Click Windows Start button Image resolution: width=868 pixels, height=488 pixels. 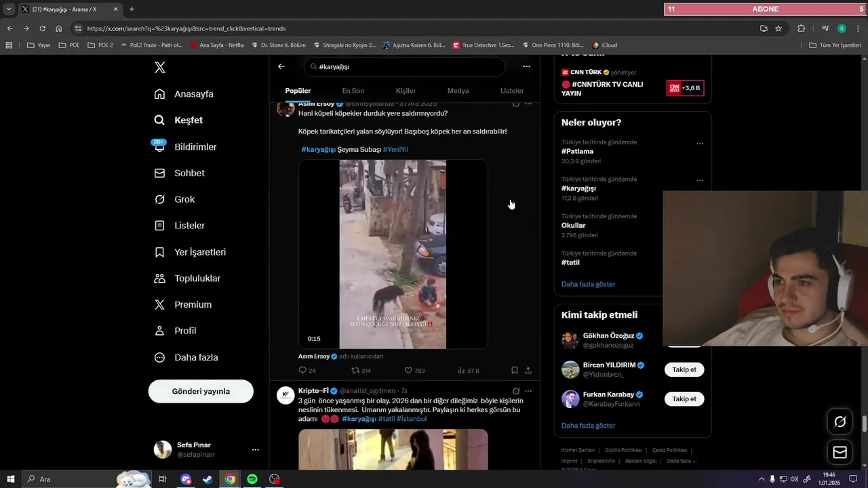11,479
